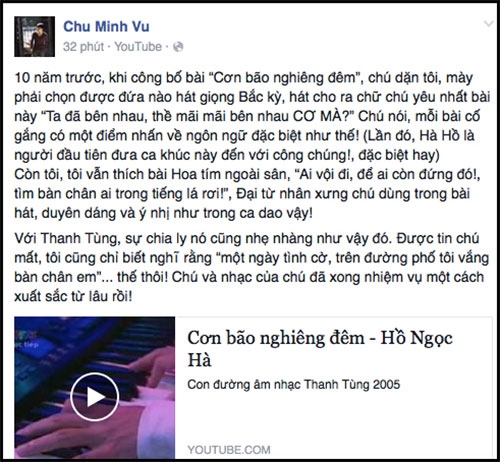Image resolution: width=500 pixels, height=462 pixels.
Task: Click post text starting "10 năm trước"
Action: [252, 116]
